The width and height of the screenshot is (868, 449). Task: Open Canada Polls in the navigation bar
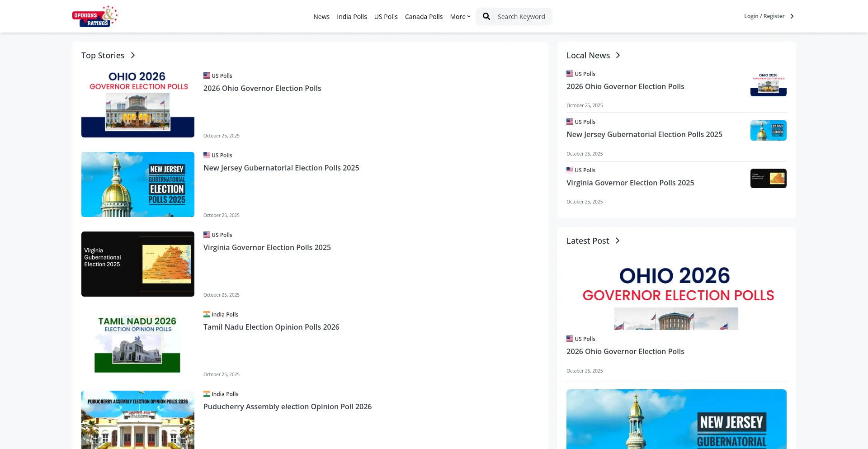click(424, 17)
